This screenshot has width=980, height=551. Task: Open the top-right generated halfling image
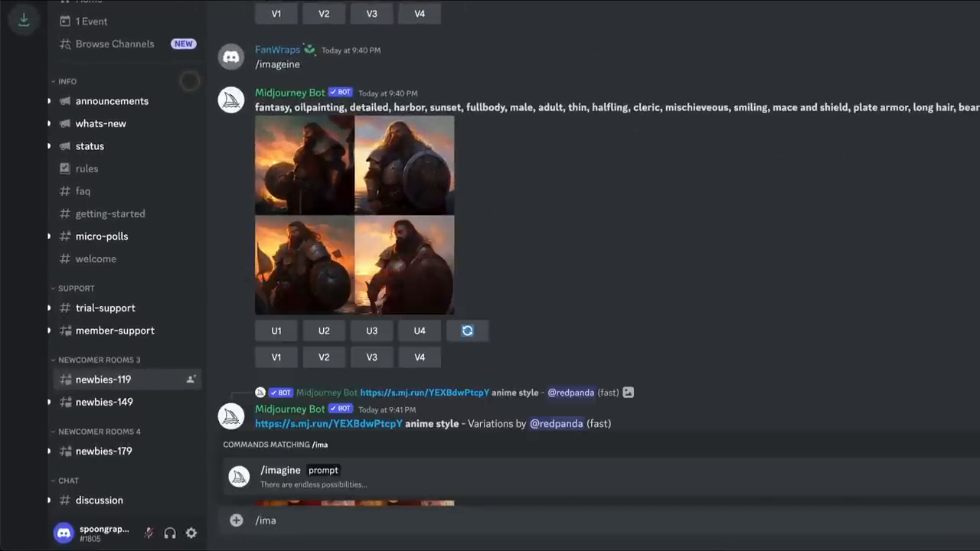(x=404, y=165)
